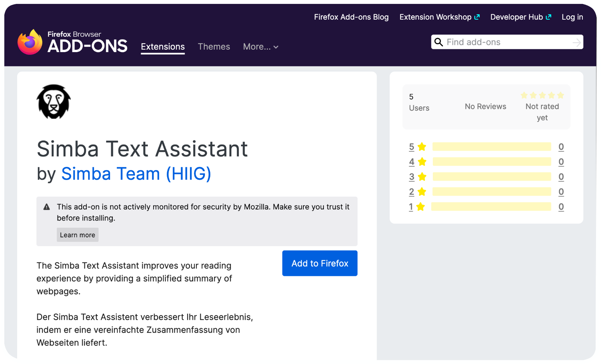
Task: Focus the Find add-ons search field
Action: coord(507,42)
